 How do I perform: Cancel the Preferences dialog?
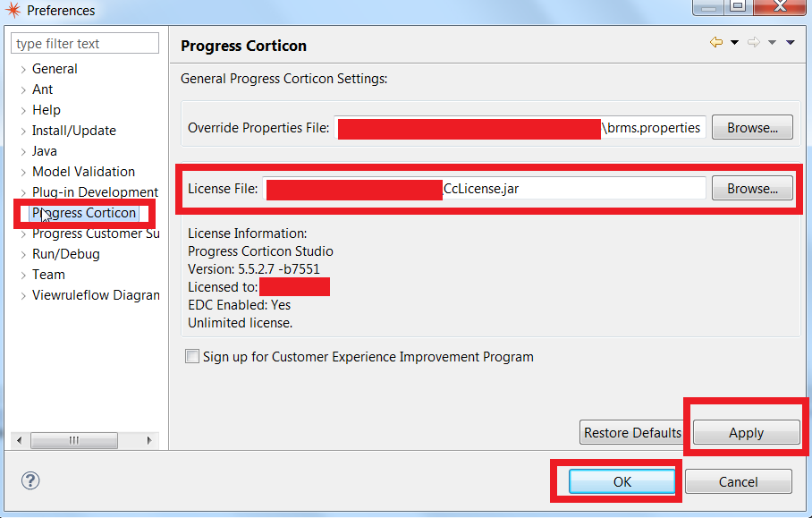(x=738, y=481)
